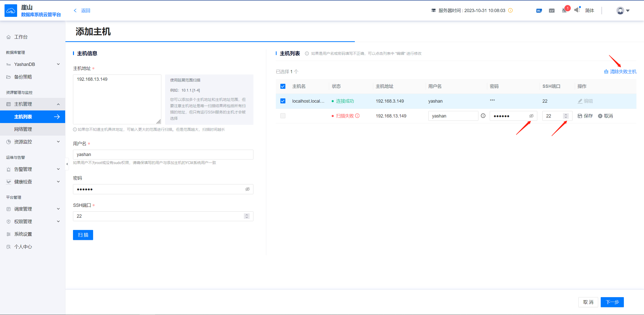Click the W document icon in header
The image size is (644, 315).
pos(539,11)
